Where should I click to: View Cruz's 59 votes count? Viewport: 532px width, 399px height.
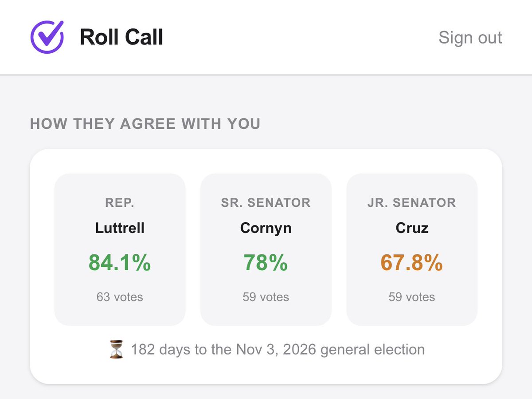(x=412, y=297)
